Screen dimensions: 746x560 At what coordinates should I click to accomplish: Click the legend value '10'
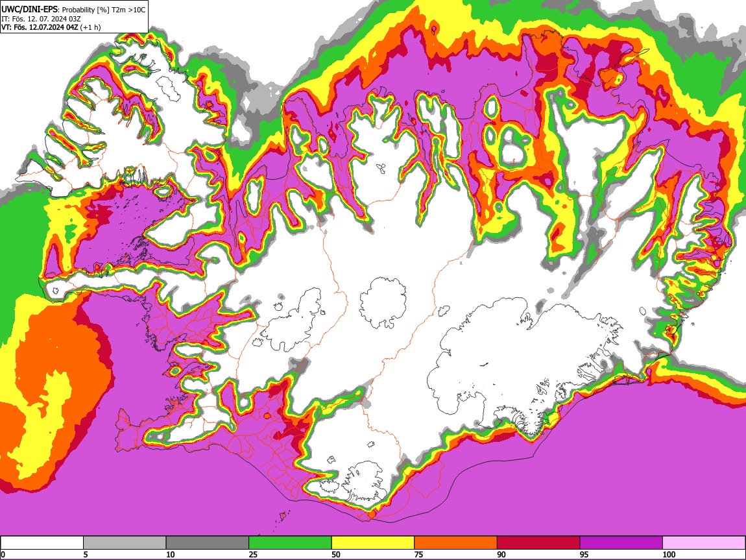click(x=171, y=554)
